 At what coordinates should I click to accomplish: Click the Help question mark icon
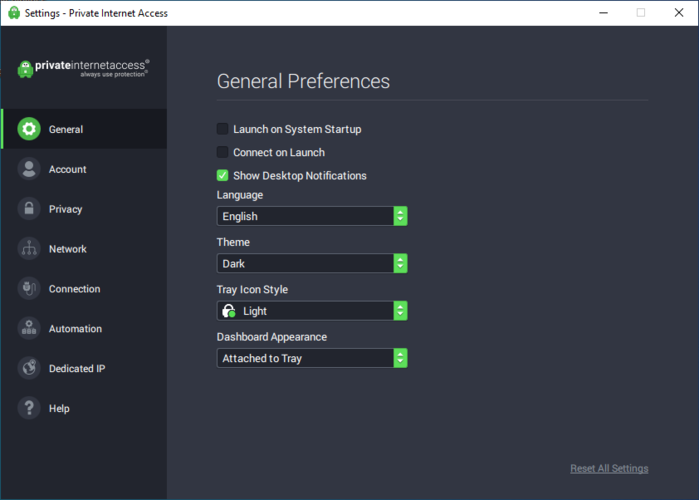coord(29,408)
